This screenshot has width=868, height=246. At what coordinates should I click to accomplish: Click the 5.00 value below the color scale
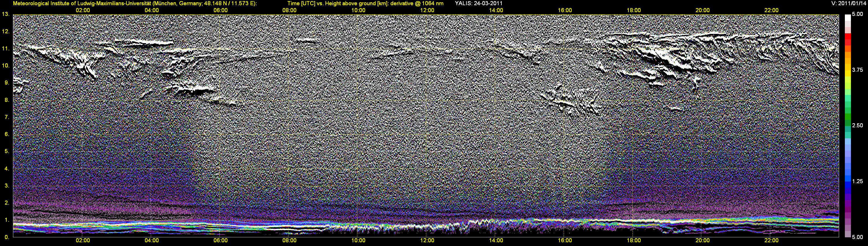click(x=857, y=237)
